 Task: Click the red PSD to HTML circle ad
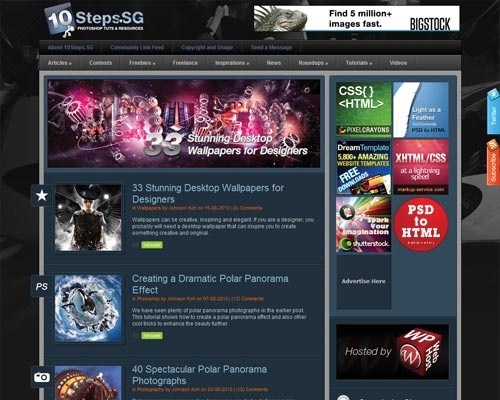click(x=421, y=224)
